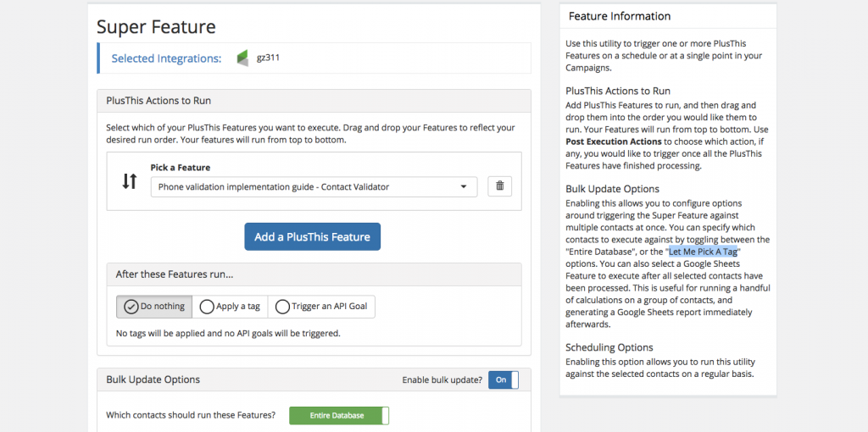
Task: Select the Apply a tag option
Action: pyautogui.click(x=231, y=307)
